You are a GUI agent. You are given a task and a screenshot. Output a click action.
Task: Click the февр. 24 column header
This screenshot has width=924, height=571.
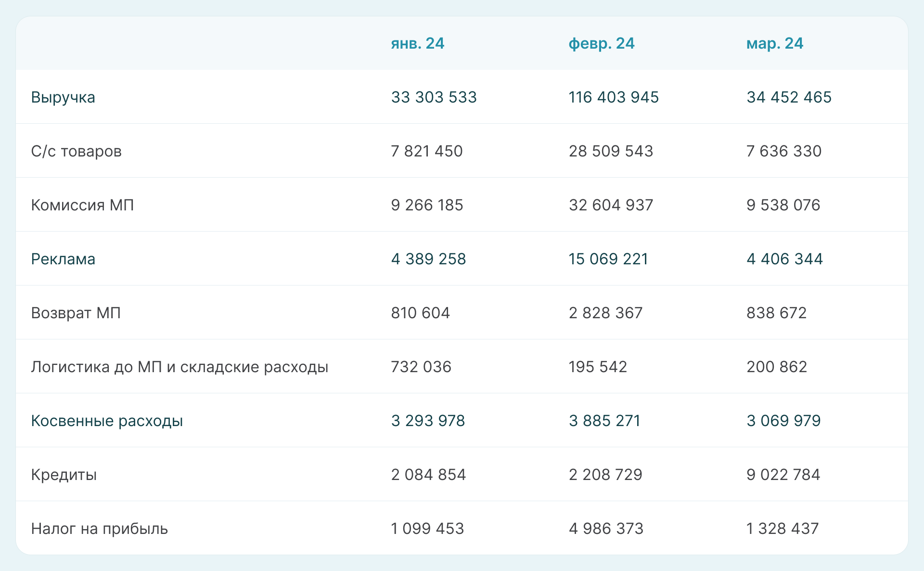(601, 43)
